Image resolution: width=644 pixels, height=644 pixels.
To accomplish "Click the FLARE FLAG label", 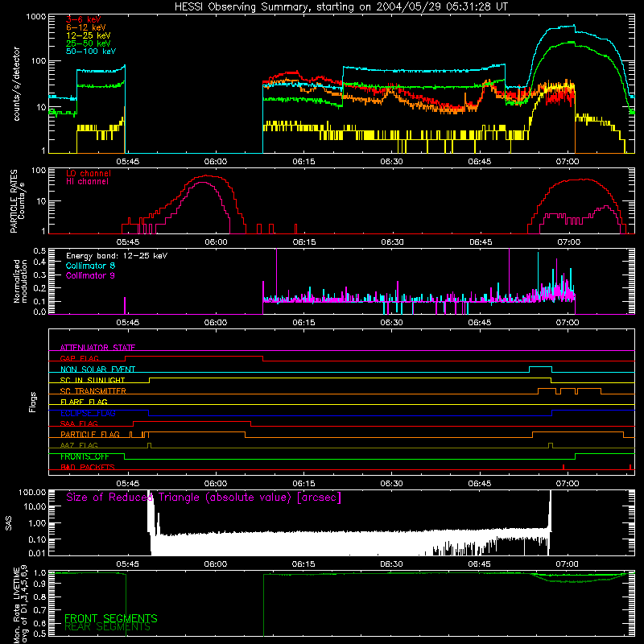I will (x=84, y=402).
